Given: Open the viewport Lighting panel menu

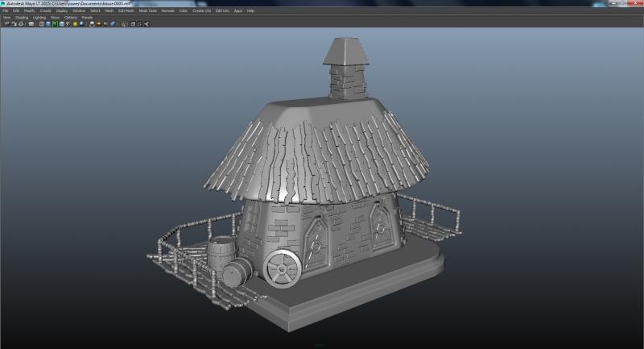Looking at the screenshot, I should click(x=39, y=18).
